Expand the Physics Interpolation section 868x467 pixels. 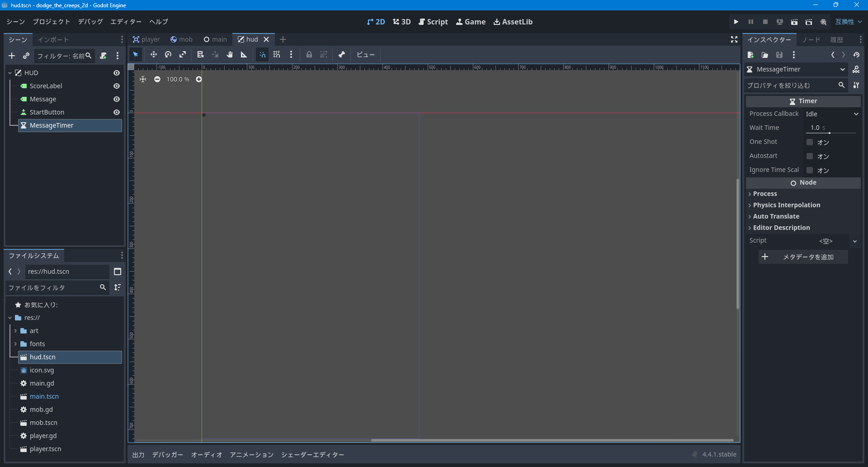click(803, 205)
